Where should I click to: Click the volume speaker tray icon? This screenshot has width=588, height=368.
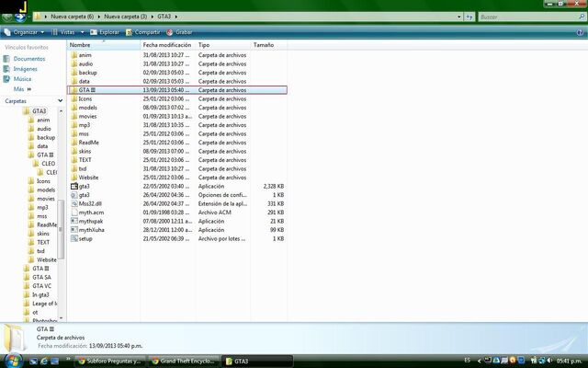point(549,361)
